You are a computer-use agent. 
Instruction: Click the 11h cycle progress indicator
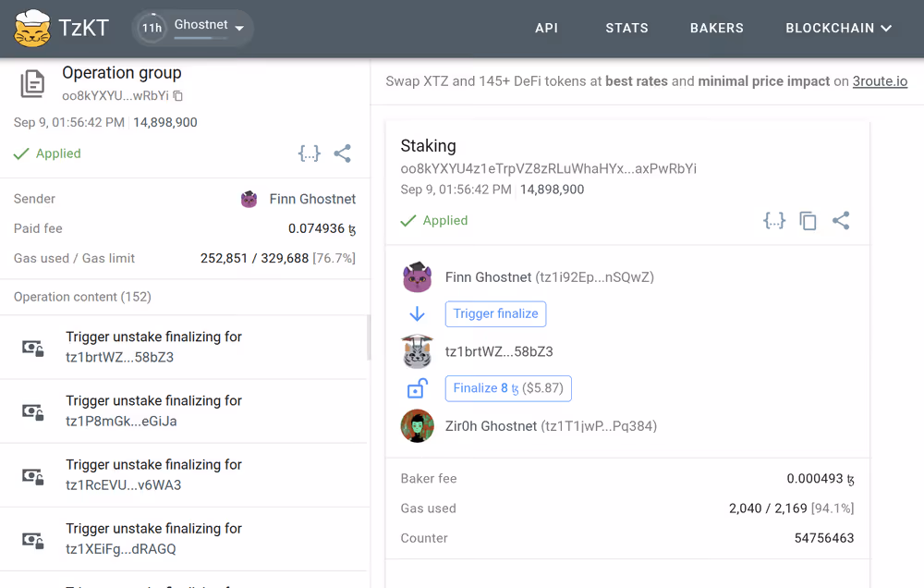point(152,29)
